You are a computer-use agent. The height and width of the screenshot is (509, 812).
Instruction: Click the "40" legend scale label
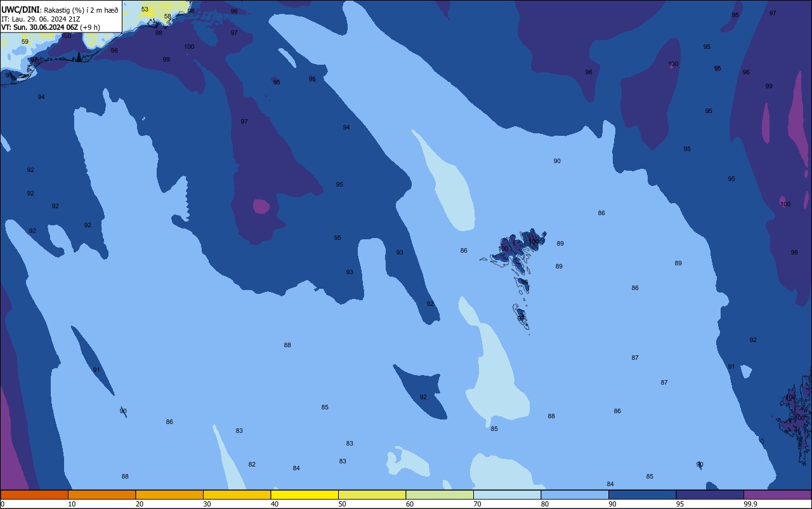[275, 504]
